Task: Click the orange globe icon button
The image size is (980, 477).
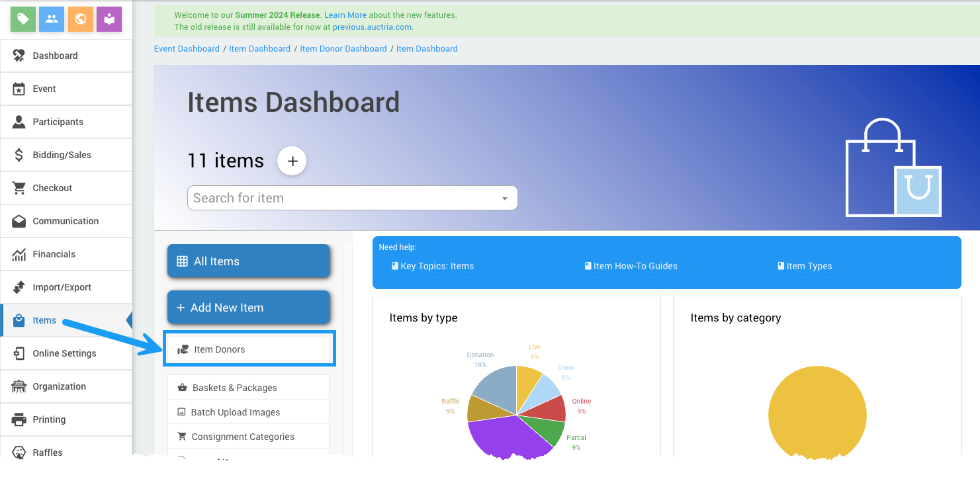Action: pos(81,19)
